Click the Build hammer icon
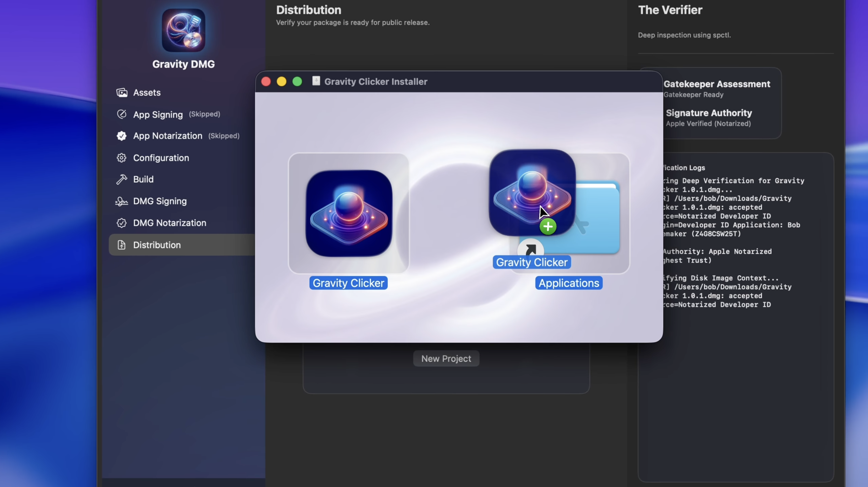Screen dimensions: 868x487 tap(122, 179)
